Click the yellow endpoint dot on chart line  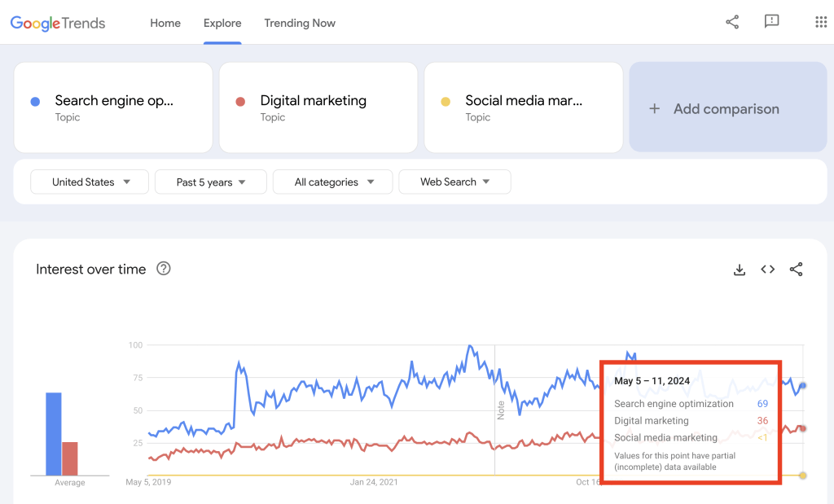pyautogui.click(x=802, y=476)
